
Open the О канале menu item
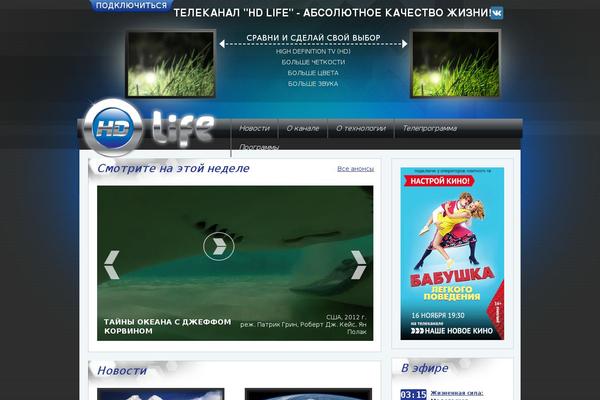click(x=303, y=128)
